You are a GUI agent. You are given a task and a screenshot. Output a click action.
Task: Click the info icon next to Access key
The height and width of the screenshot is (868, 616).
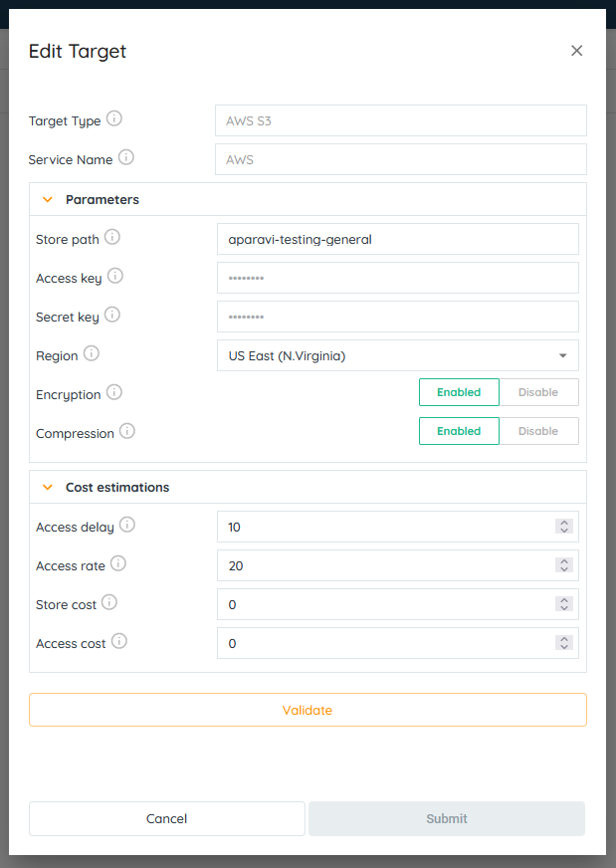click(x=115, y=277)
